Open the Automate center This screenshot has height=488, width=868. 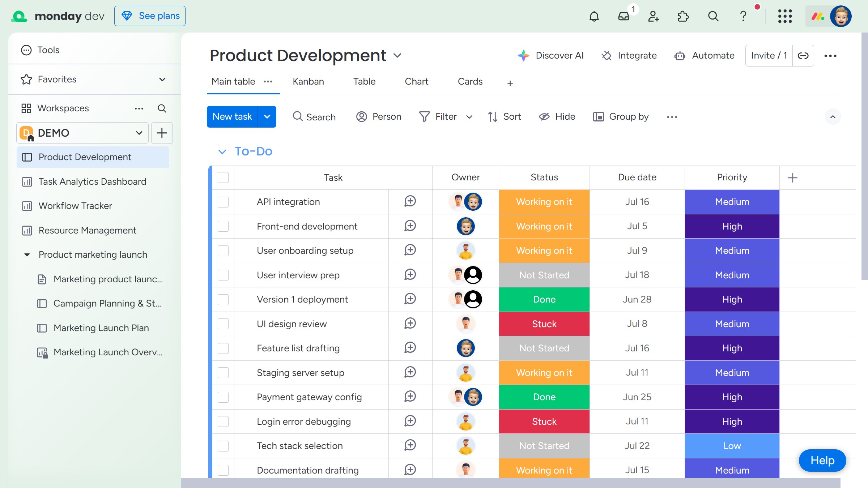[705, 56]
